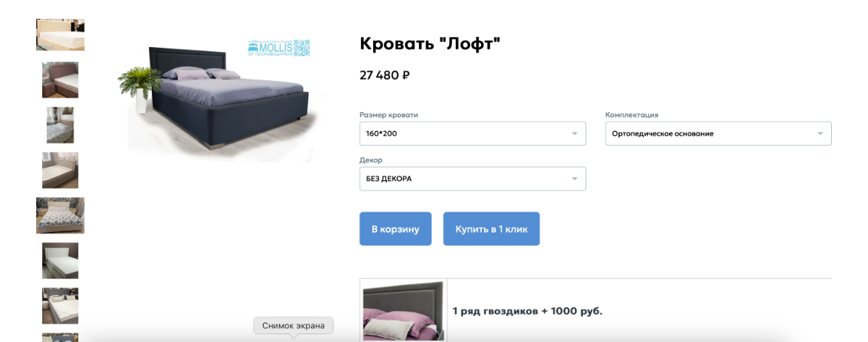
Task: Click the Купить в 1 клик button
Action: coord(491,229)
